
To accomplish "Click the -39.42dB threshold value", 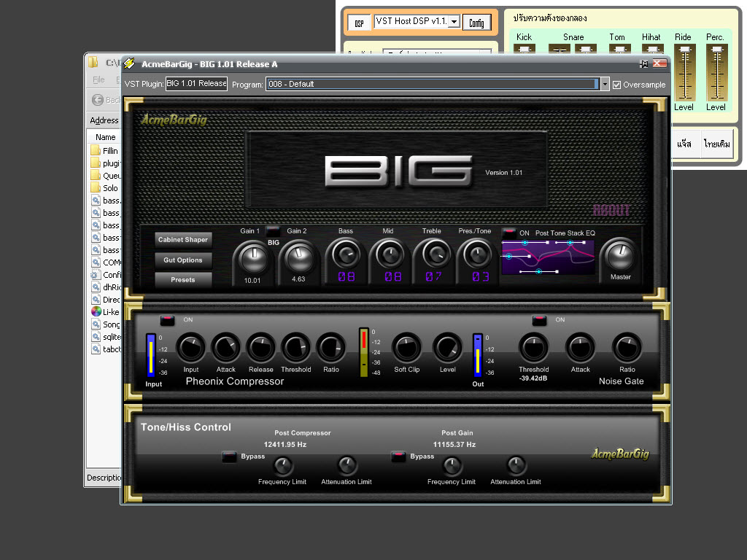I will tap(533, 378).
